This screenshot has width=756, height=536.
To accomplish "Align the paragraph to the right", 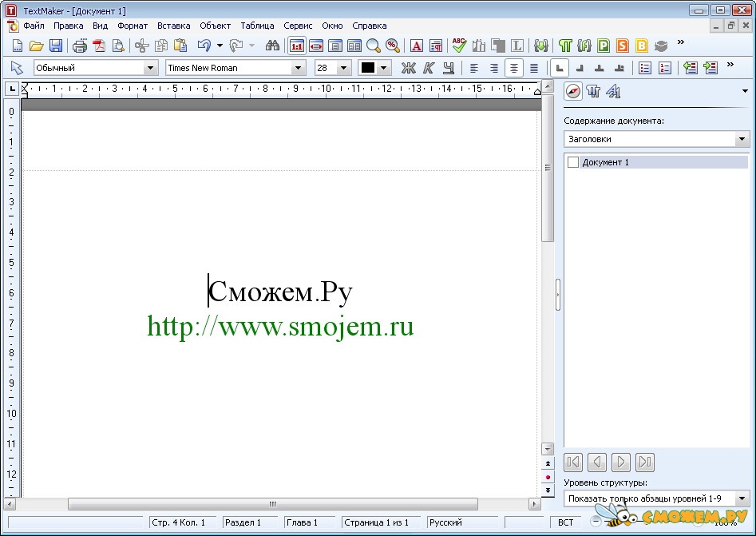I will tap(493, 68).
